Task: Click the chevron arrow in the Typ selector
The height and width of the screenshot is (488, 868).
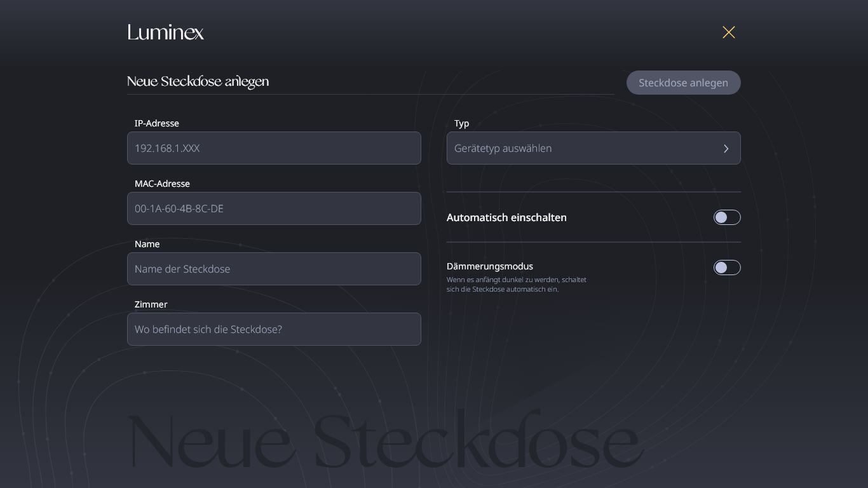Action: pos(726,148)
